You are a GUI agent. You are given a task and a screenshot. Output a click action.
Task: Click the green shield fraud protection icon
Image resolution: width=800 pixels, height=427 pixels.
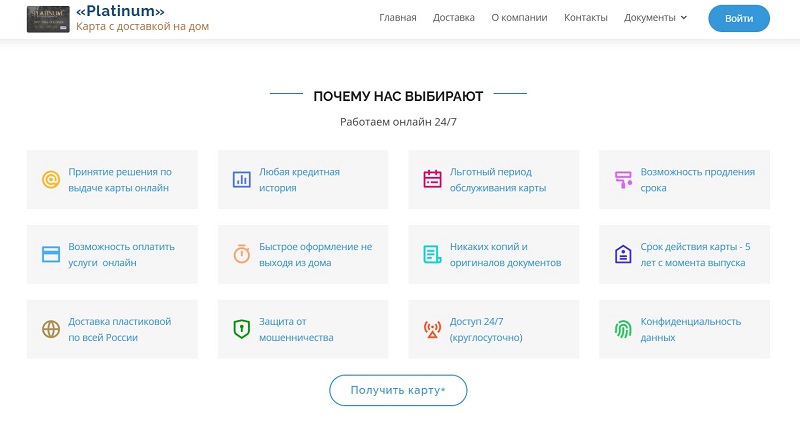[241, 329]
